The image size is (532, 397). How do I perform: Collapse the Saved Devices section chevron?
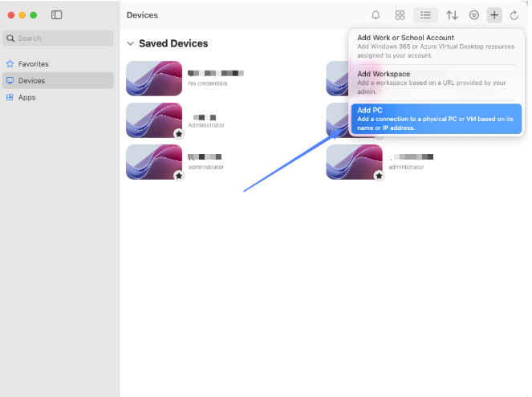(131, 44)
